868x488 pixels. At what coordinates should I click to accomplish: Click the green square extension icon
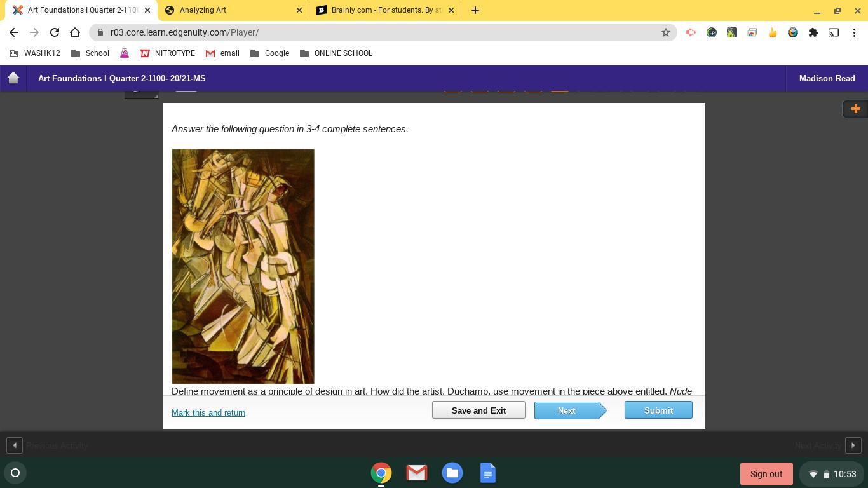732,32
